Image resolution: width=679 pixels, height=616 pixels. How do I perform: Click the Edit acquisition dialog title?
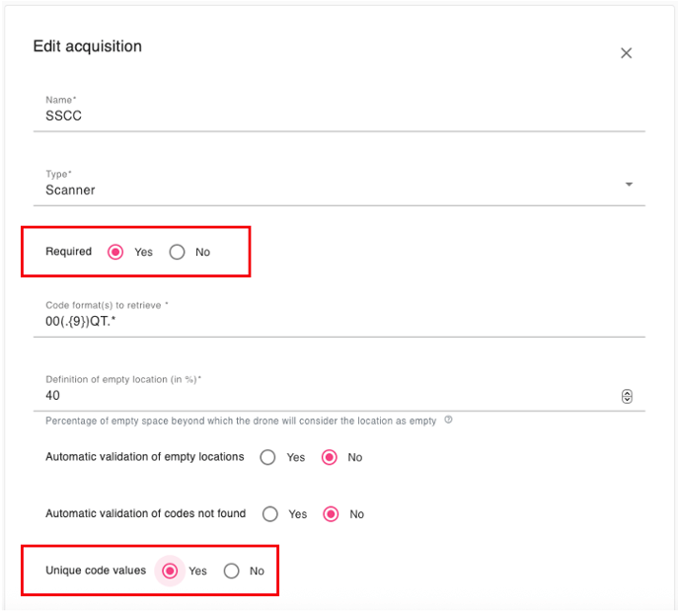coord(88,46)
